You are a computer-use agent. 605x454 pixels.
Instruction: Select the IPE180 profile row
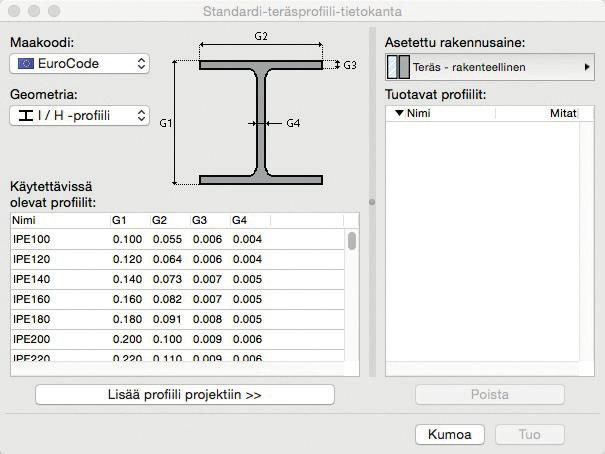(x=177, y=319)
